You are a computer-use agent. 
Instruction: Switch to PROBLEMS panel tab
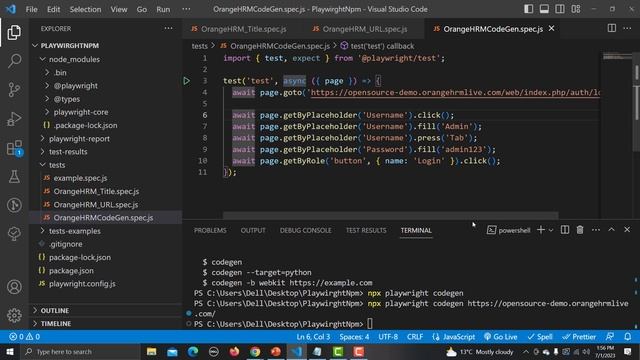point(210,230)
